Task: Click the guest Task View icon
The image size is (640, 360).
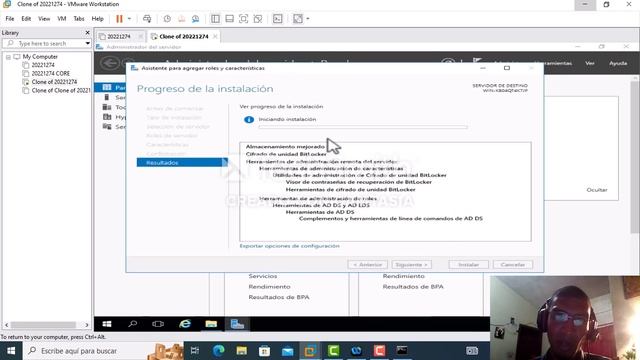Action: tap(158, 324)
